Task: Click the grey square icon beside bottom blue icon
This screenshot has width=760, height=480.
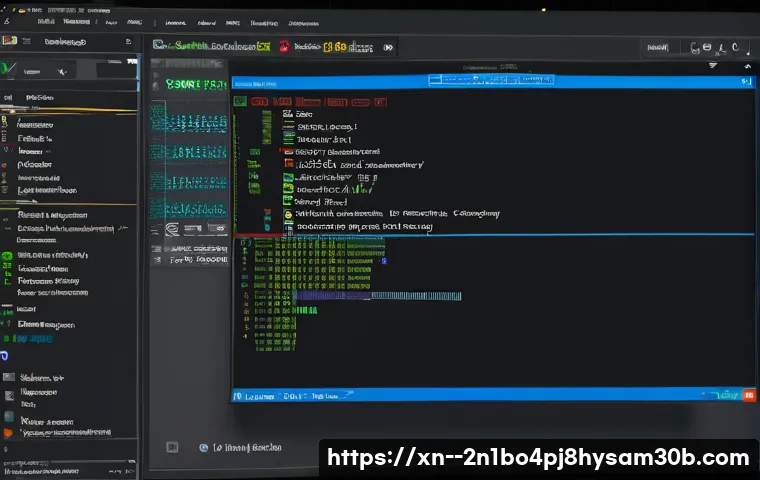Action: click(x=172, y=447)
